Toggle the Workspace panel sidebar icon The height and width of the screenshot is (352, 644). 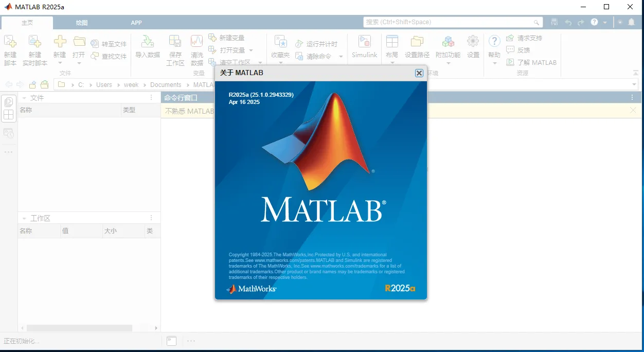coord(9,115)
